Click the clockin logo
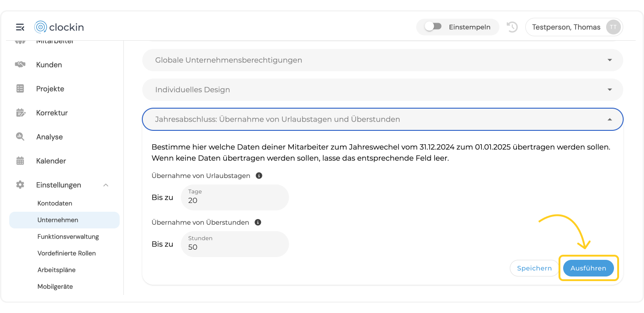 click(59, 27)
